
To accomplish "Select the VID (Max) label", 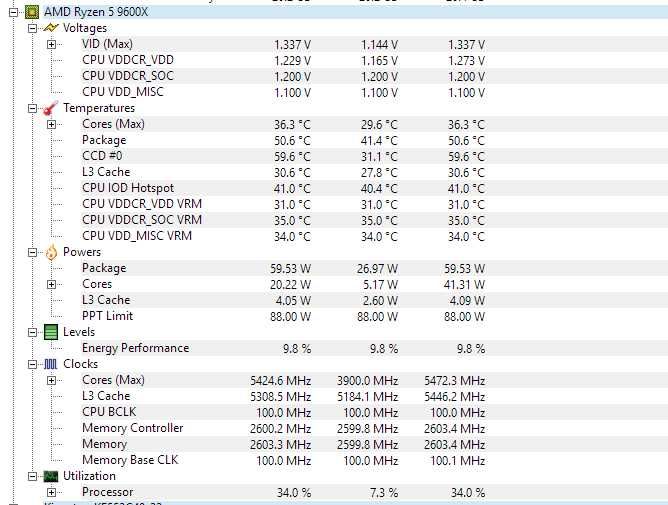I will [107, 44].
